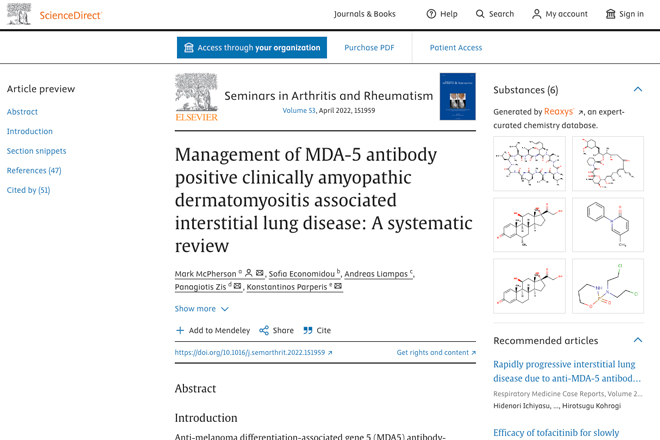This screenshot has height=440, width=660.
Task: Open the Purchase PDF link
Action: coord(369,48)
